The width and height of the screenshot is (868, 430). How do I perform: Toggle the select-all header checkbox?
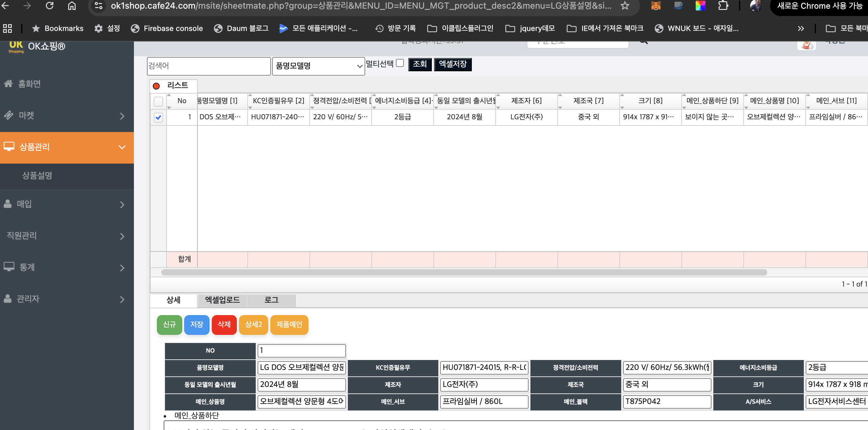(x=158, y=101)
